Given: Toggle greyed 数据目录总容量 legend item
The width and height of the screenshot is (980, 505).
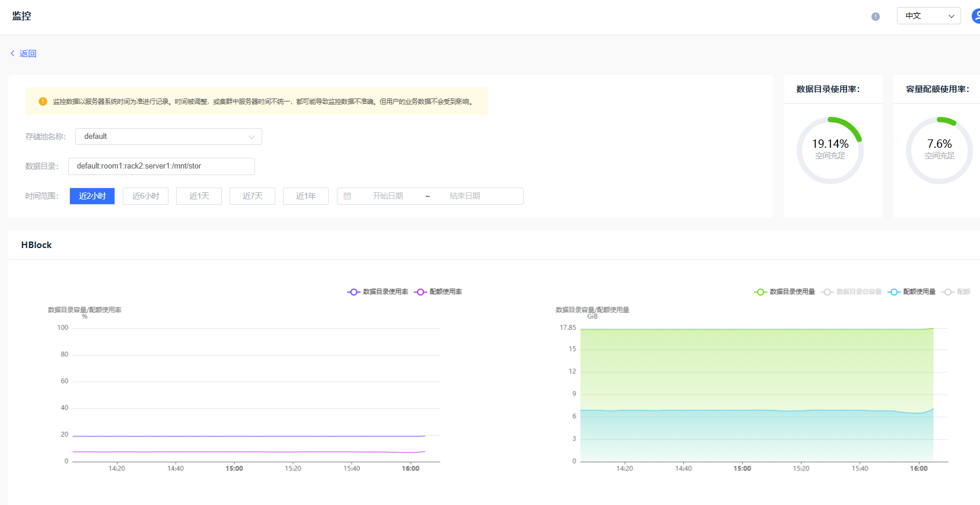Looking at the screenshot, I should tap(851, 292).
